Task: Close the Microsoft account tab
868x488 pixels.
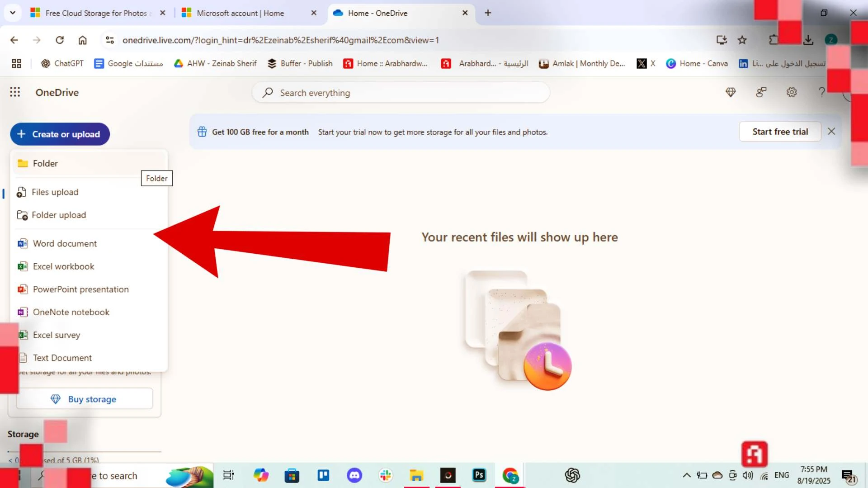Action: [x=314, y=13]
